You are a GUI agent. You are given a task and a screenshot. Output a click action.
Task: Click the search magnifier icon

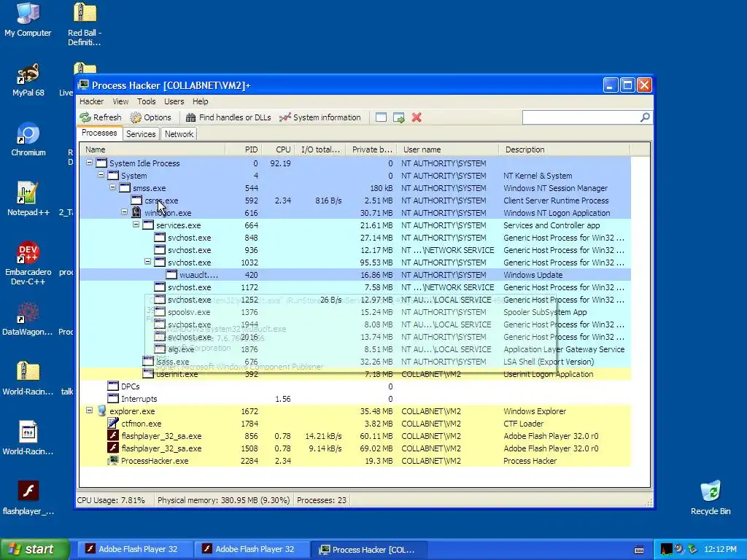(x=645, y=117)
